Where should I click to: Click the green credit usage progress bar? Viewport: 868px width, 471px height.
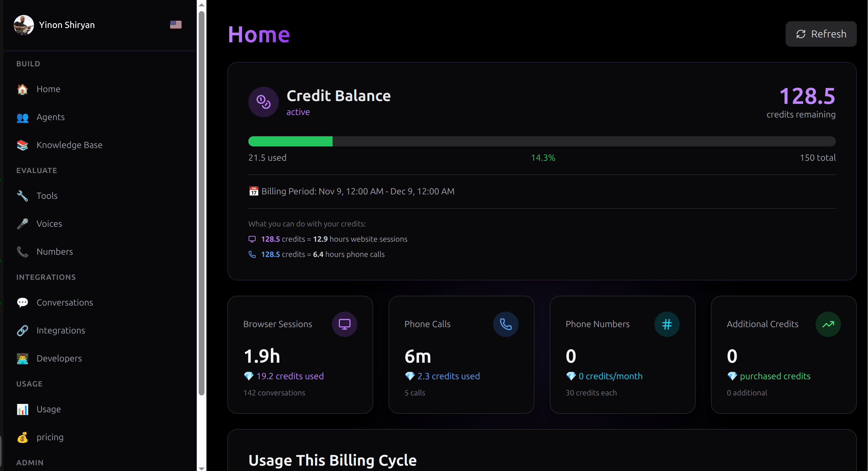pos(290,141)
